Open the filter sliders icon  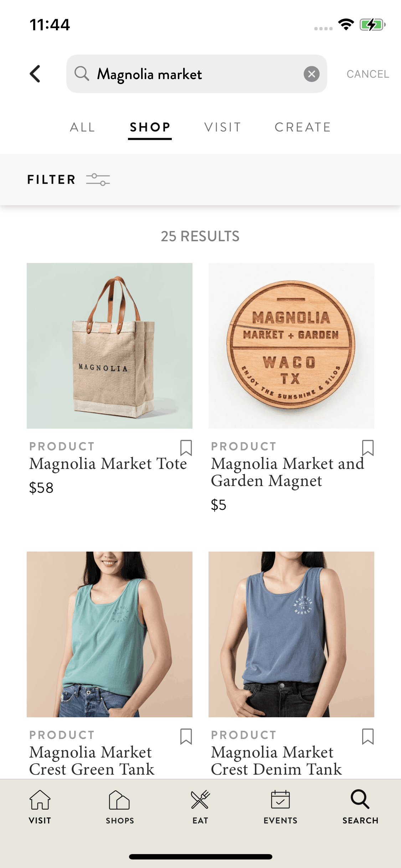click(x=98, y=180)
